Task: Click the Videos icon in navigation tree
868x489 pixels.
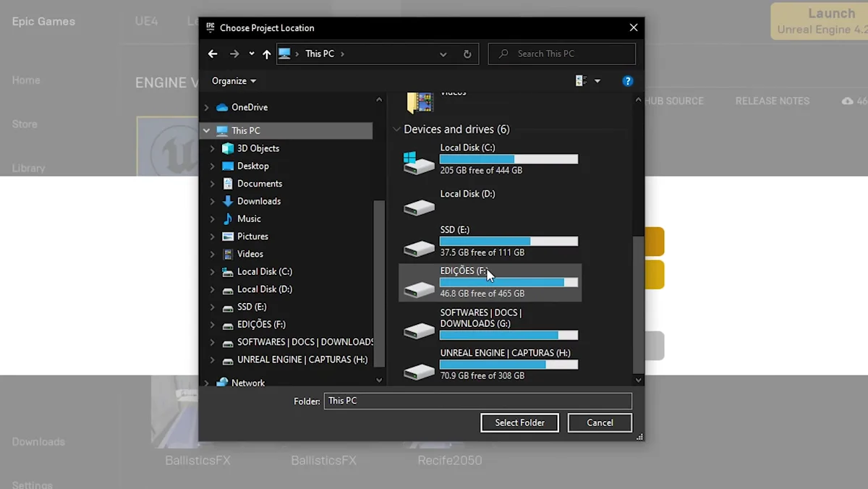Action: [228, 254]
